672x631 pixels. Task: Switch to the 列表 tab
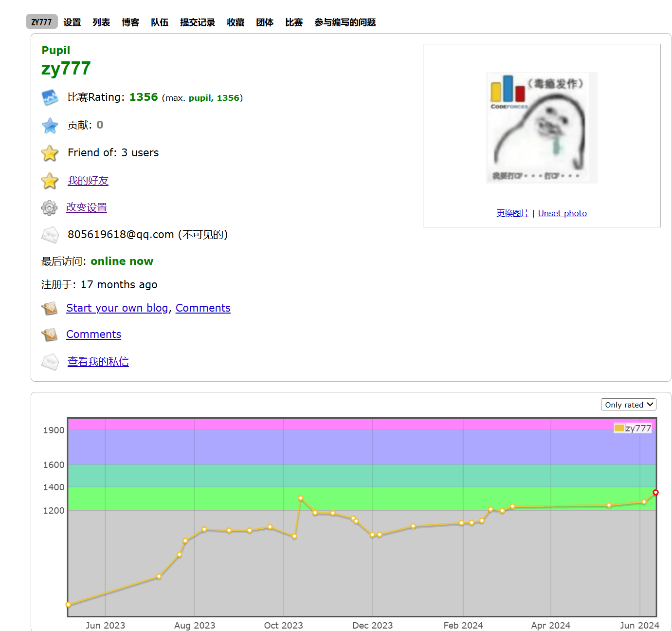tap(101, 22)
